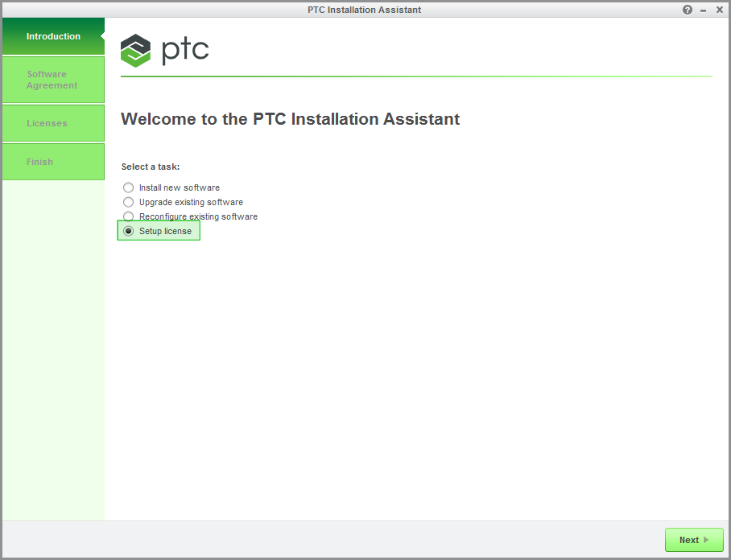Go to the Introduction step tab
Viewport: 731px width, 560px height.
pos(53,36)
